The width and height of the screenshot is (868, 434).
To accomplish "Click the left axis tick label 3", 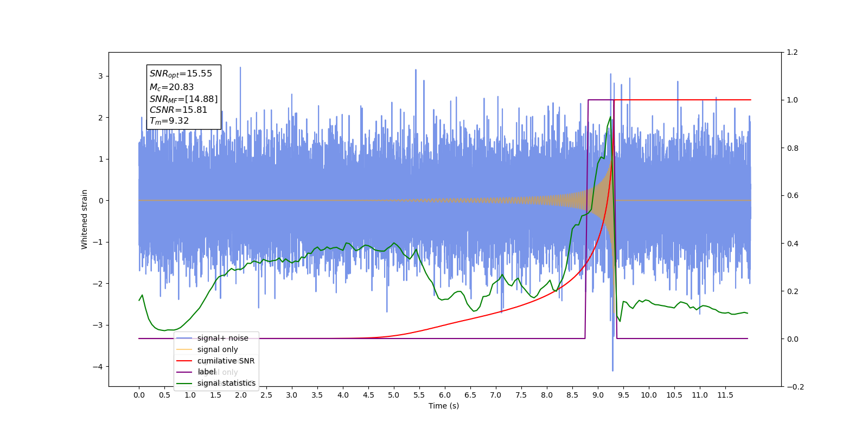I will 100,76.
